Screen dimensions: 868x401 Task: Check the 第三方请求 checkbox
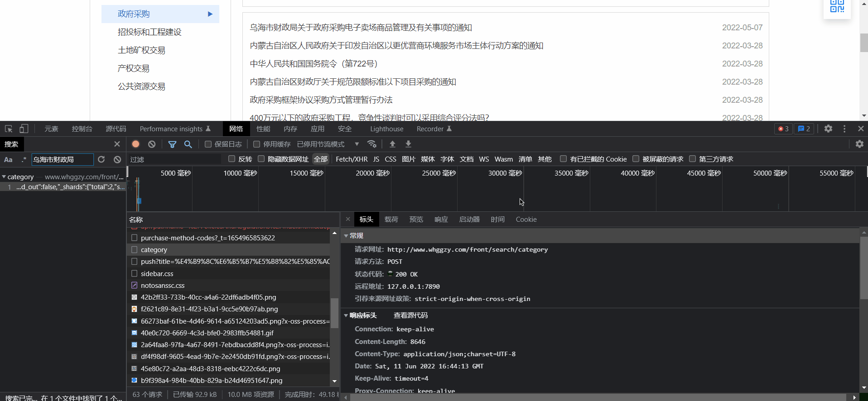[x=692, y=159]
